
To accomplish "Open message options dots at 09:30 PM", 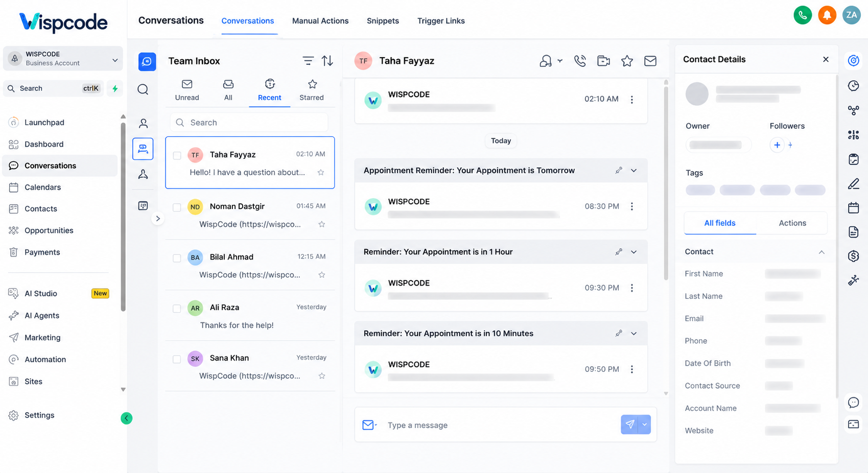I will (x=632, y=288).
